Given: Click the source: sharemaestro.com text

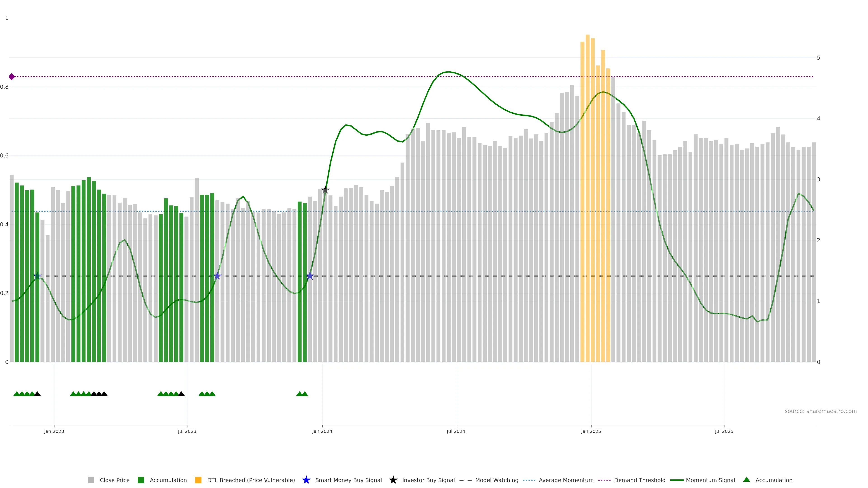Looking at the screenshot, I should pyautogui.click(x=821, y=411).
